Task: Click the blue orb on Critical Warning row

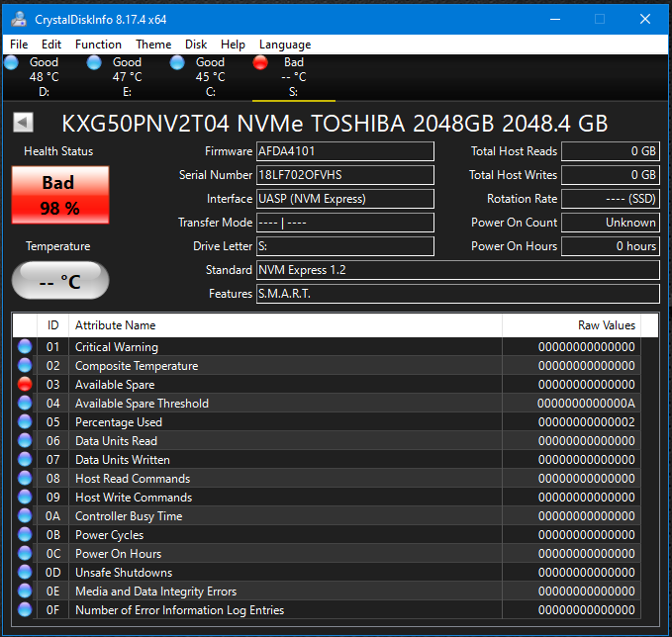Action: [x=25, y=346]
